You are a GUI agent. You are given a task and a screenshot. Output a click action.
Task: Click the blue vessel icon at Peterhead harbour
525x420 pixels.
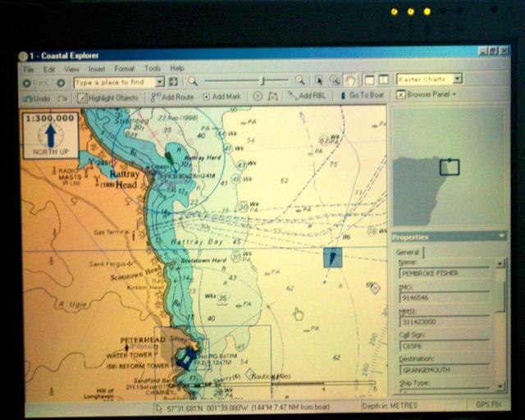point(187,358)
